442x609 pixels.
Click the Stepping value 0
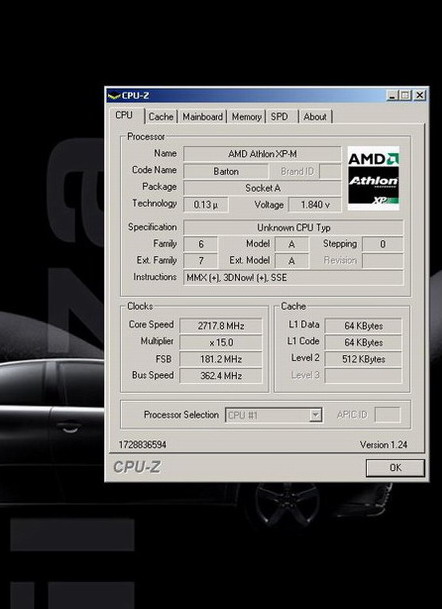pos(383,244)
